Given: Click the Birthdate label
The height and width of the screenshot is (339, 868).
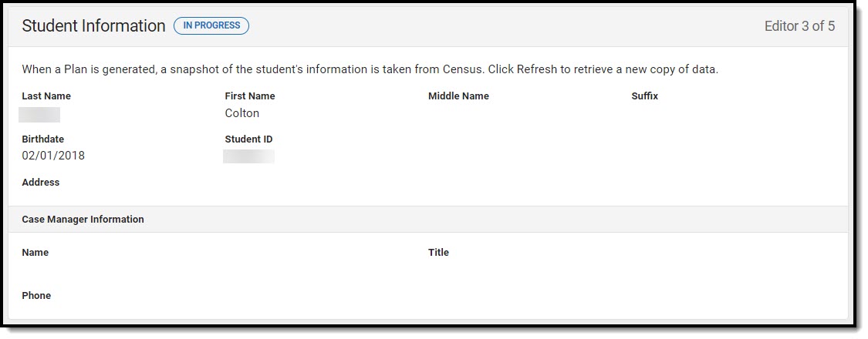Looking at the screenshot, I should pos(43,139).
